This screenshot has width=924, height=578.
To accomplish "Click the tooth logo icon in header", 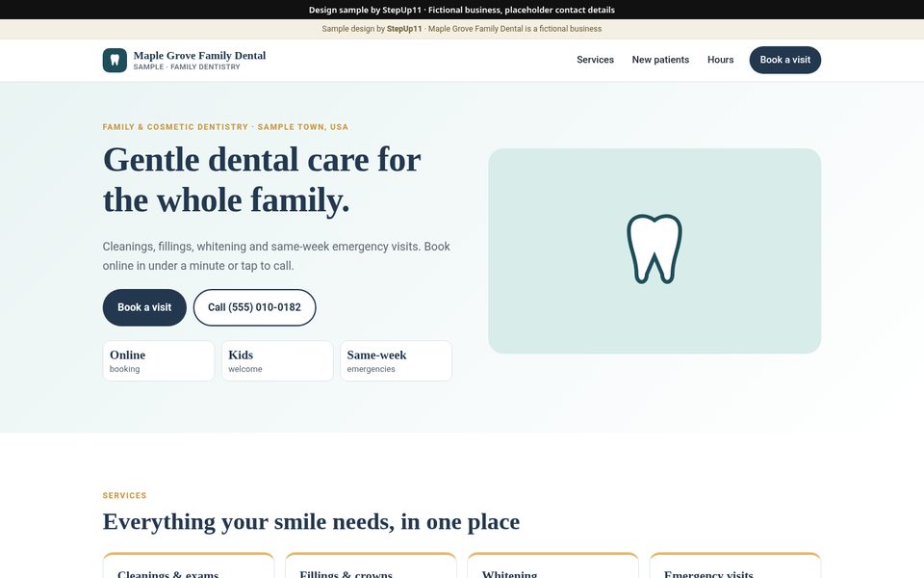I will coord(115,60).
